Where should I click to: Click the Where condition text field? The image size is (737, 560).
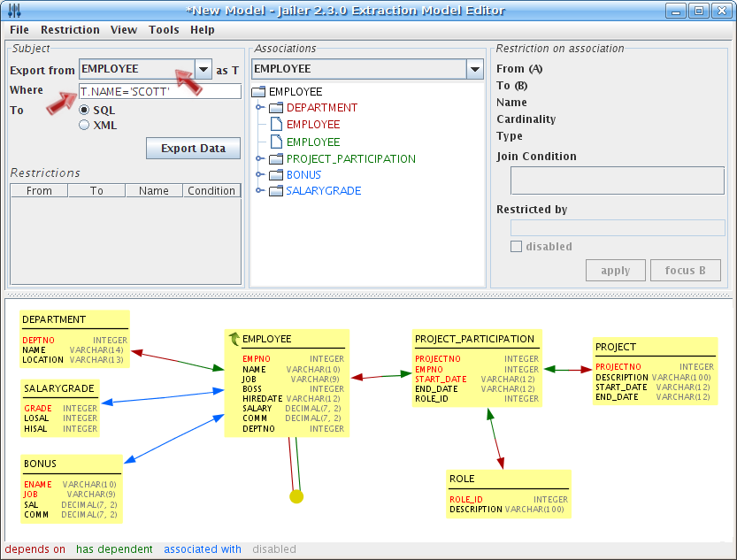click(159, 91)
